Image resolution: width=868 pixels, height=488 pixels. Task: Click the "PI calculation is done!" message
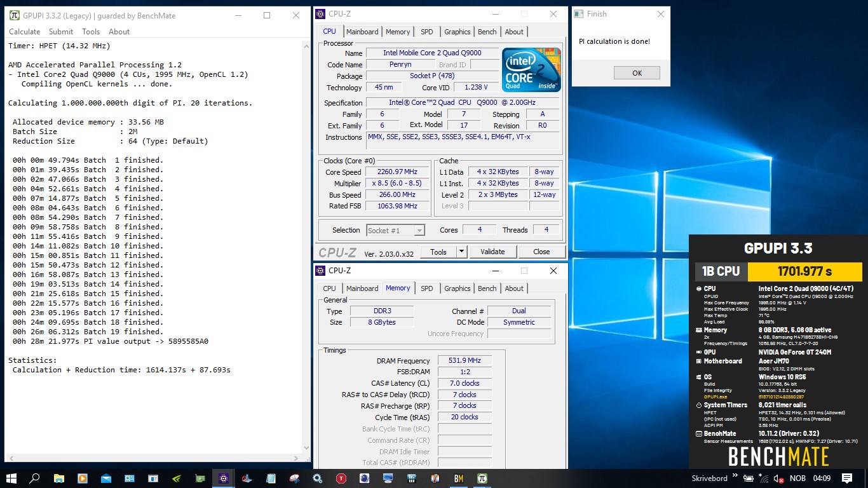(614, 41)
